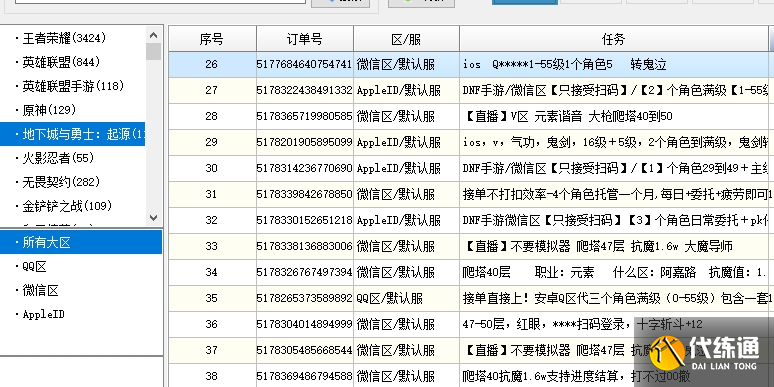Select order number 5177684640754741

click(305, 64)
